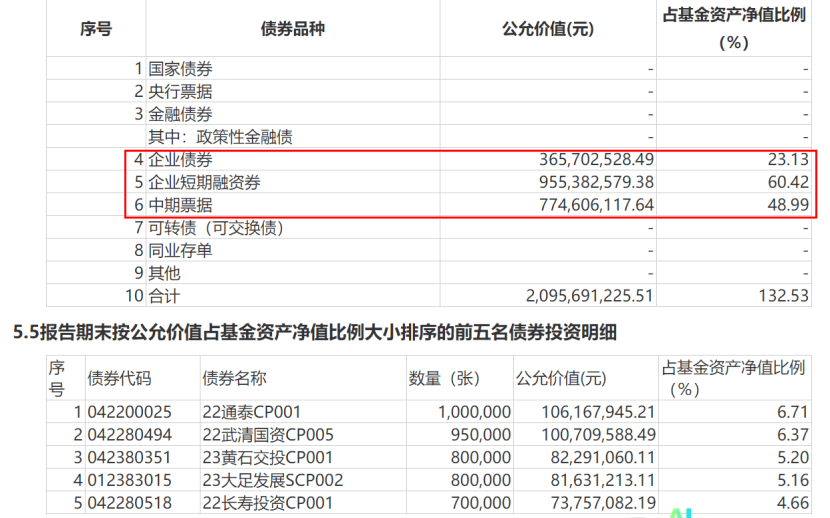Select the 23黄石交投CP001 cell
This screenshot has width=830, height=518.
[x=266, y=458]
